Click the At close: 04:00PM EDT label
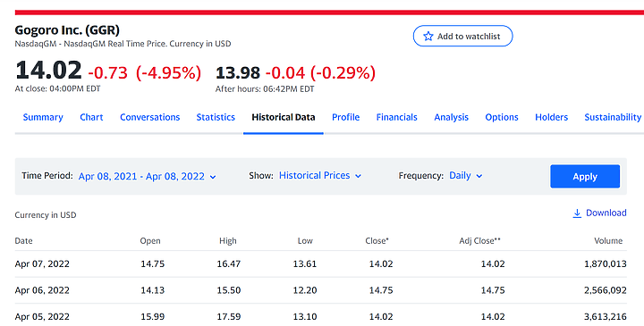The height and width of the screenshot is (326, 644). 57,88
